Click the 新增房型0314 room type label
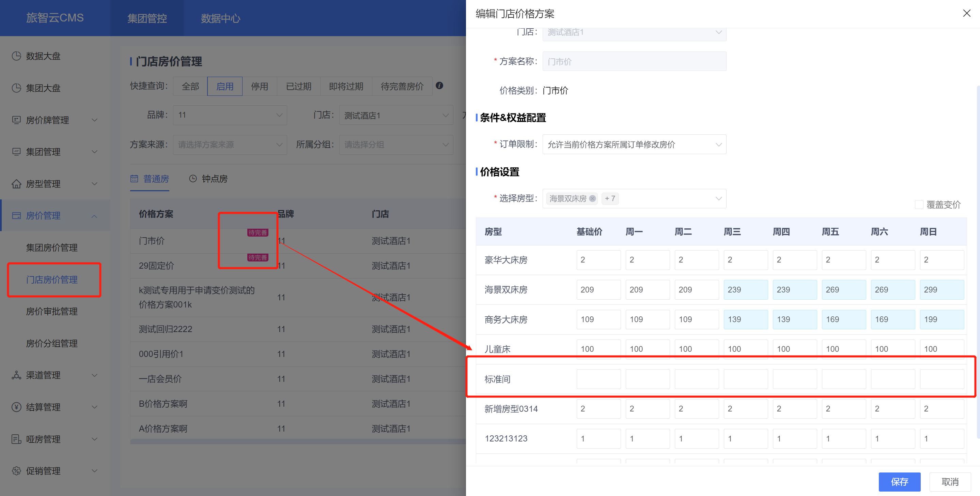Screen dimensions: 980x496 click(x=511, y=409)
